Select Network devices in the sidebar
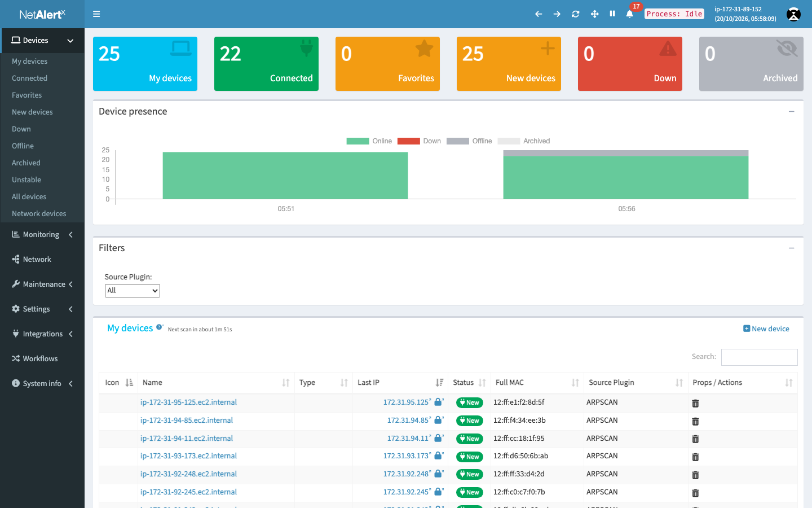Viewport: 812px width, 508px height. click(x=39, y=214)
